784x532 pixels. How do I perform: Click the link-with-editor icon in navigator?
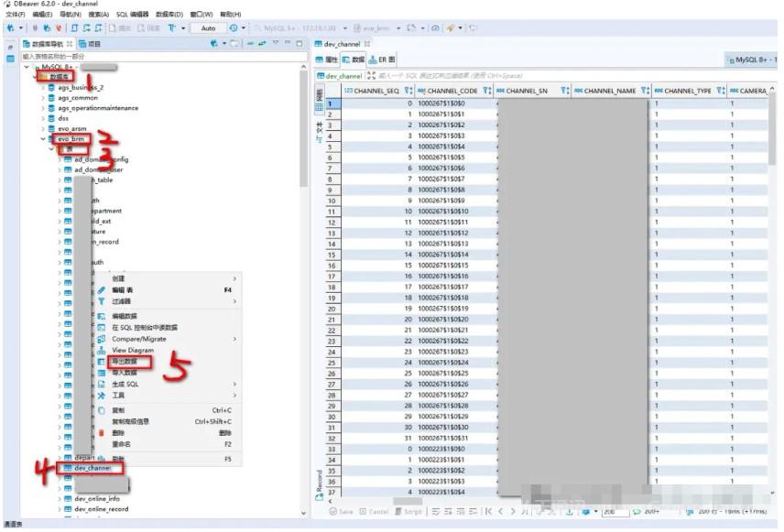click(261, 43)
